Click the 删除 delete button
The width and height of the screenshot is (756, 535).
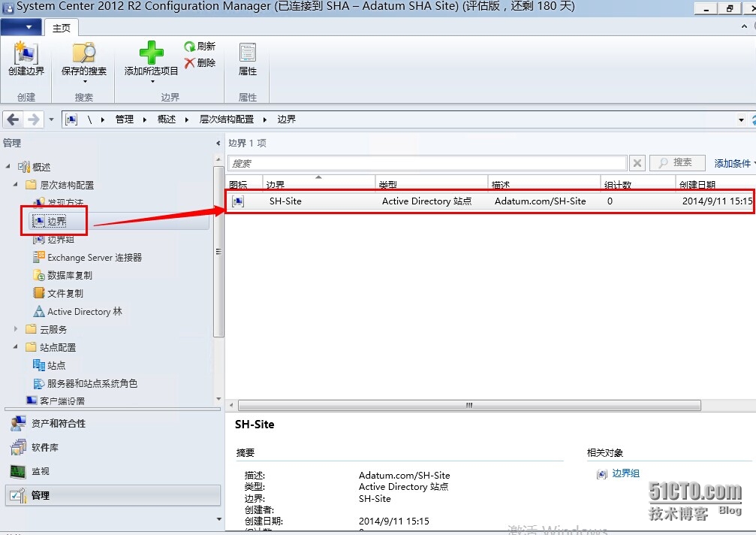[x=200, y=62]
